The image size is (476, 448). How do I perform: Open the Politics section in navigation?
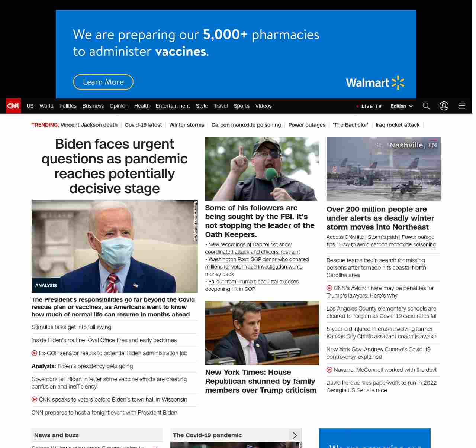[x=68, y=106]
